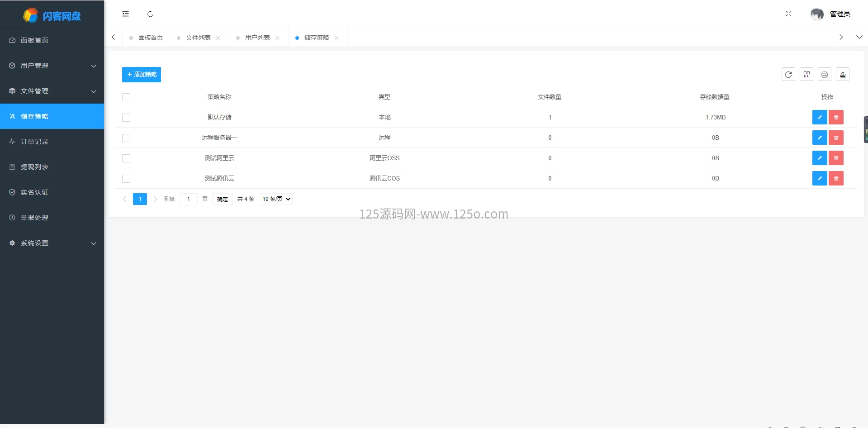Switch to the 文件列表 tab
Screen dimensions: 868x428
(x=198, y=38)
